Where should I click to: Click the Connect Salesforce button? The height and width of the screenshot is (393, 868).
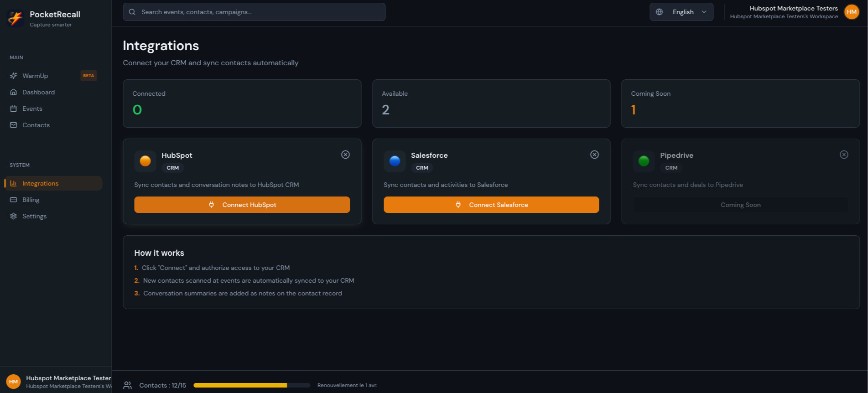click(x=491, y=205)
